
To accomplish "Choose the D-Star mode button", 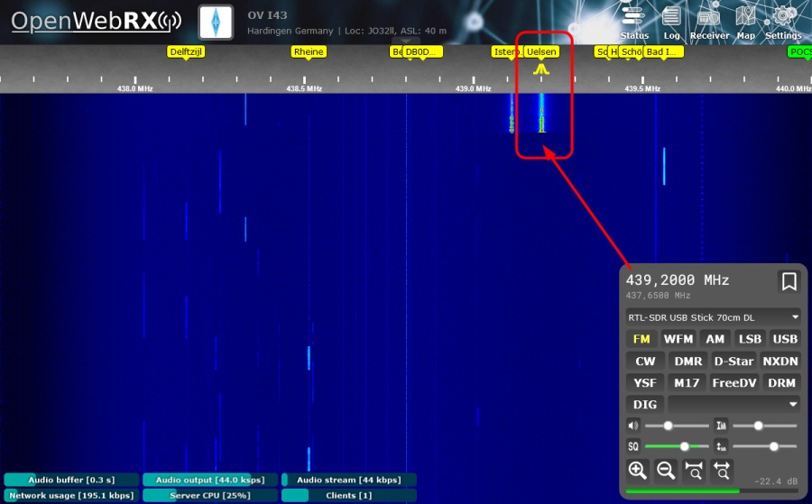I will (x=734, y=362).
